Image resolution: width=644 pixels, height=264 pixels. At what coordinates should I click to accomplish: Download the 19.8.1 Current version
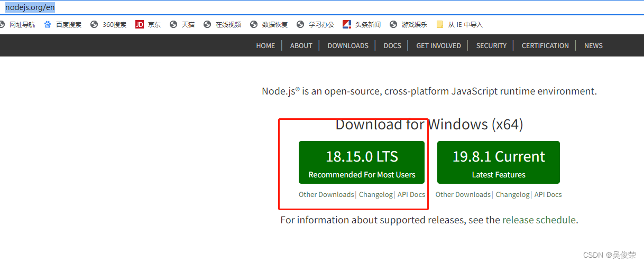499,163
